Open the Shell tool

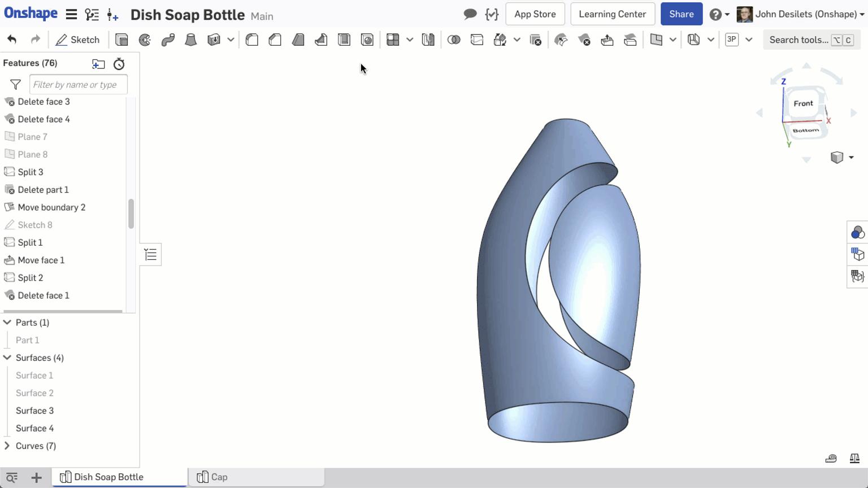point(344,40)
